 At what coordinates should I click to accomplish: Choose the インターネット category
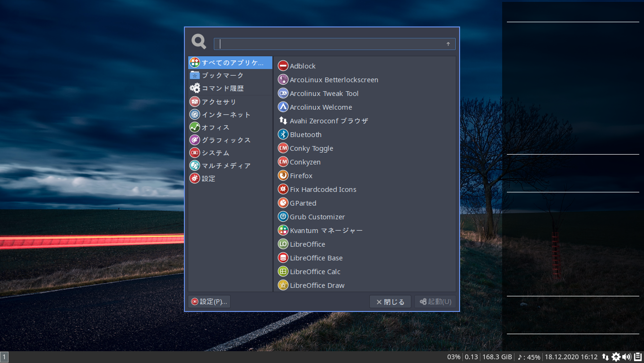[x=230, y=114]
